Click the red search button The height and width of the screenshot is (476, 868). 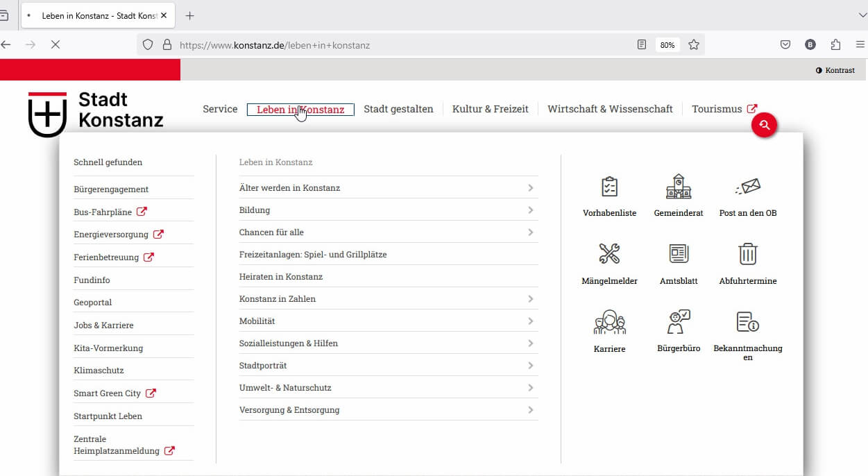[x=764, y=125]
